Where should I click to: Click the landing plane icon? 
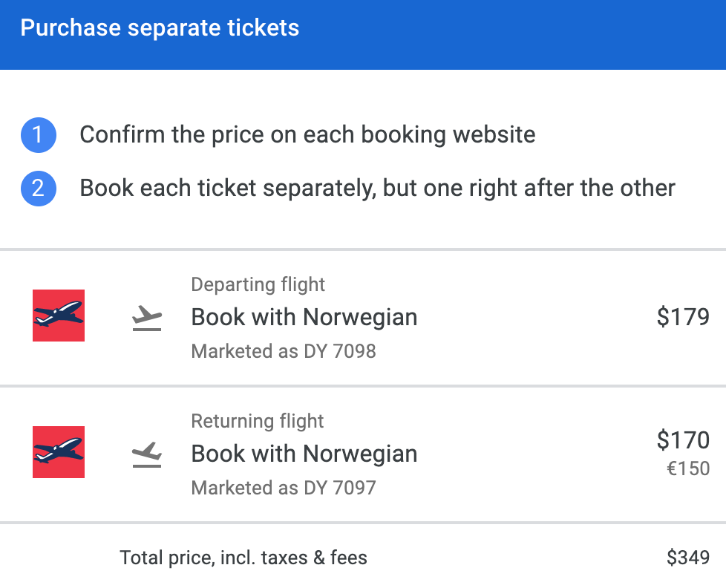click(x=147, y=454)
